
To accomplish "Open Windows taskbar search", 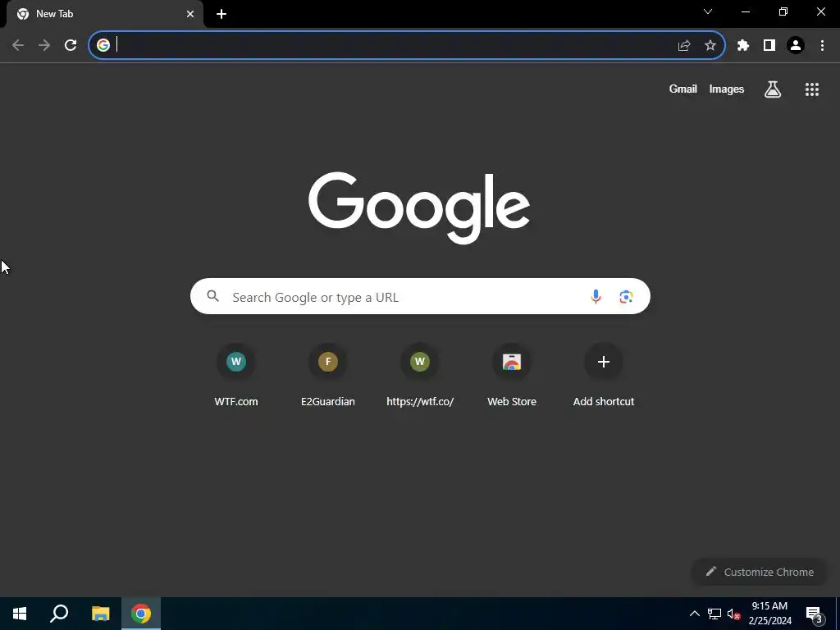I will point(59,614).
